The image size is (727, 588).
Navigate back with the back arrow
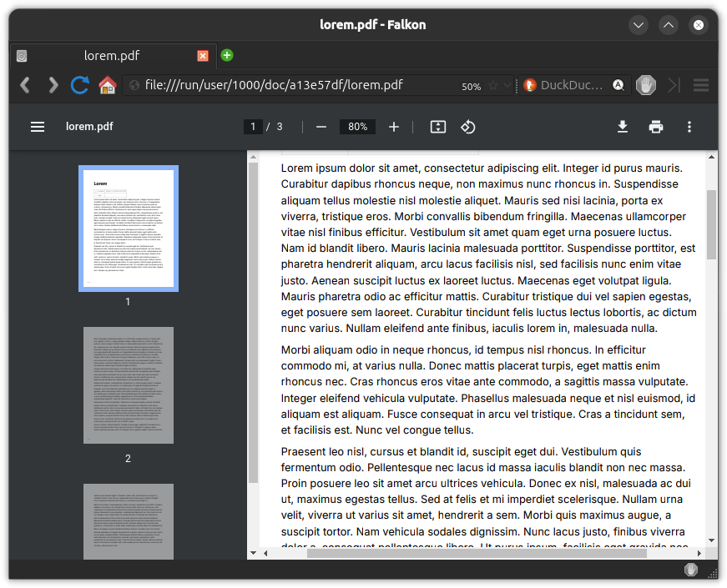(24, 85)
